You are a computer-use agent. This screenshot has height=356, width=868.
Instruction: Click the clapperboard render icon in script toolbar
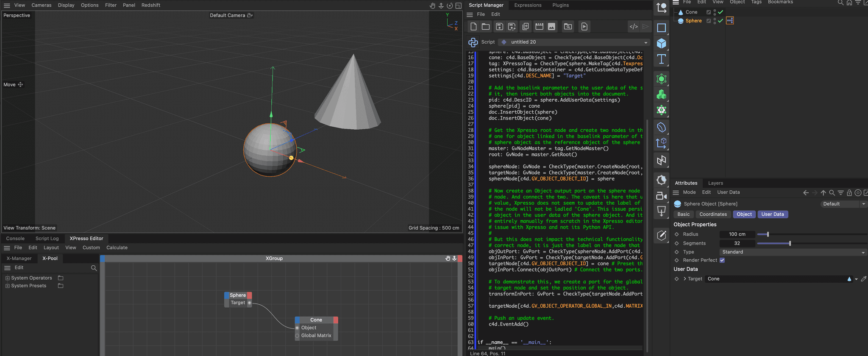tap(539, 27)
